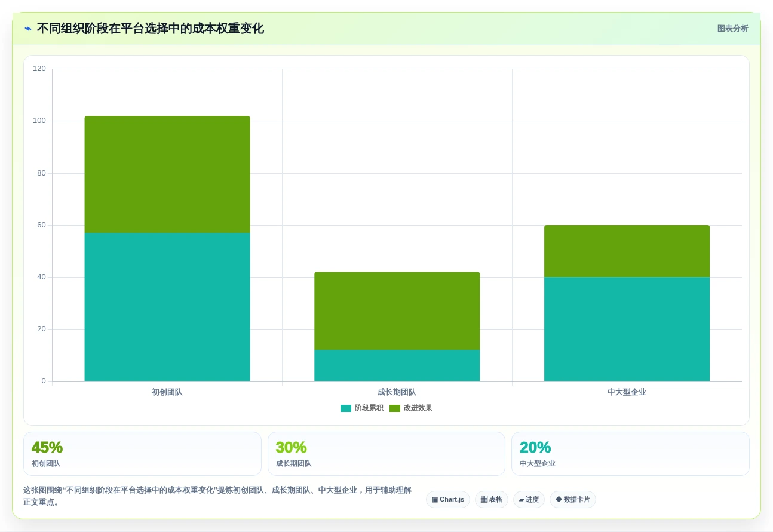Toggle the 阶段累积 legend item
Image resolution: width=773 pixels, height=532 pixels.
(362, 408)
